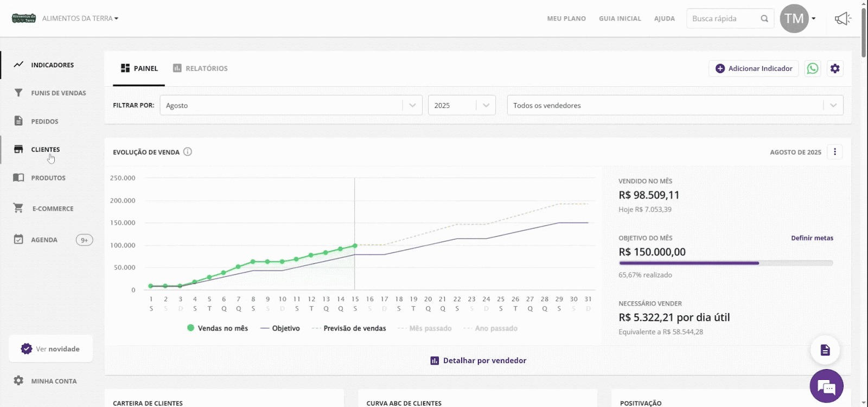Screen dimensions: 868x407
Task: Toggle Ano passado series in legend
Action: pos(490,328)
